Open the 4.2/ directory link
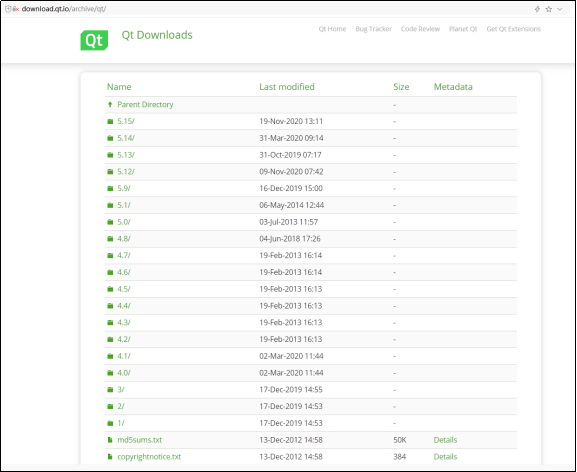The image size is (577, 472). (x=124, y=339)
